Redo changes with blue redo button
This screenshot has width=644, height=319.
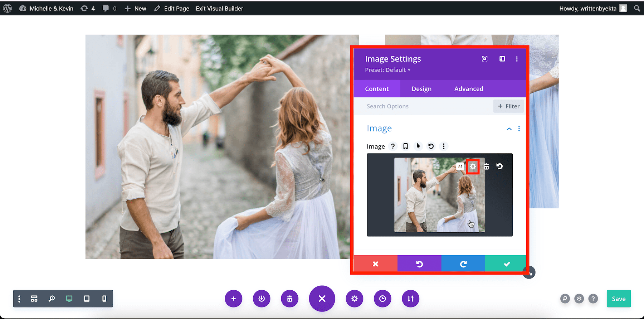click(x=463, y=264)
